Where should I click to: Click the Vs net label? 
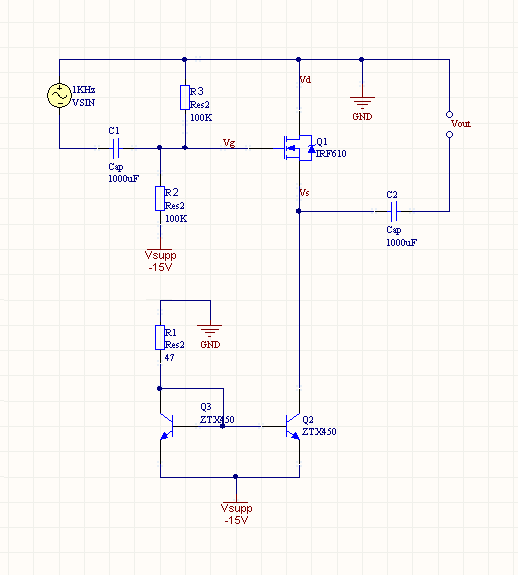click(305, 193)
